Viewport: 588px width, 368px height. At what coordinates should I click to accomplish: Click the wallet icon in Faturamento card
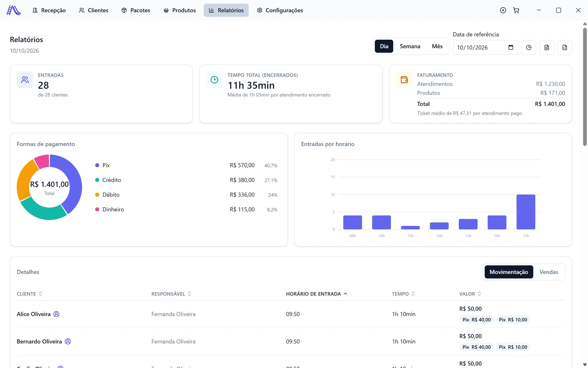point(404,80)
